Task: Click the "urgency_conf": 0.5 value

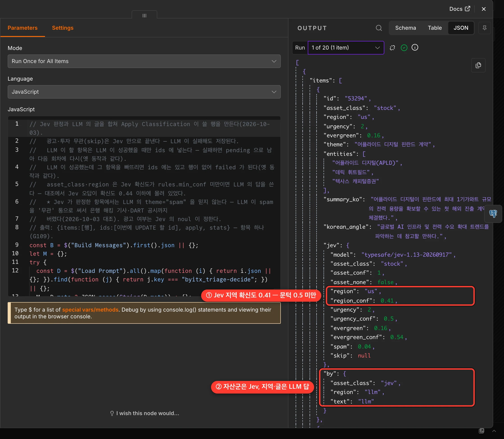Action: [389, 319]
